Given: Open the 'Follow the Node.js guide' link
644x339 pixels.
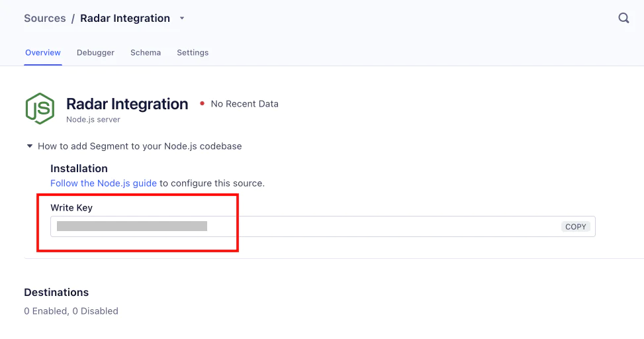Looking at the screenshot, I should point(103,183).
